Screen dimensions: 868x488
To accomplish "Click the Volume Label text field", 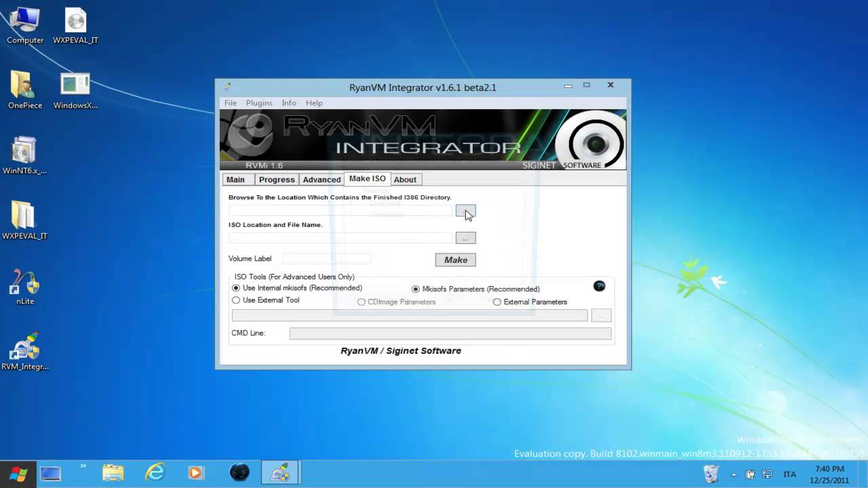I will [x=327, y=259].
